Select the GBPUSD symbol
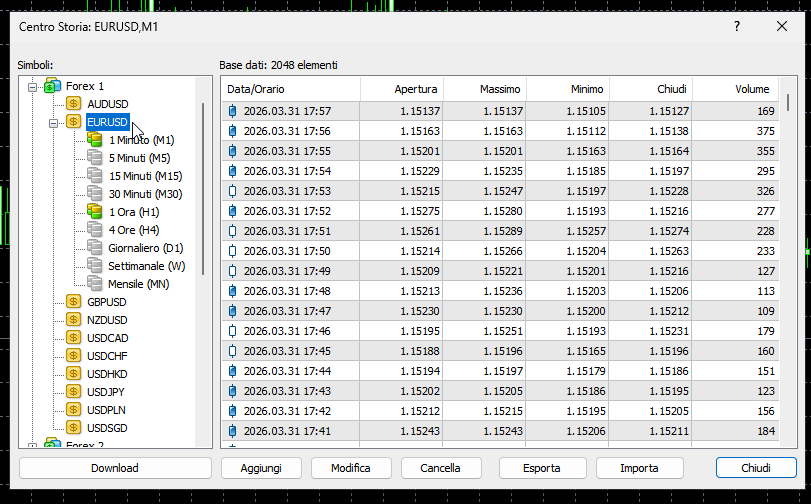The image size is (811, 504). pos(107,302)
